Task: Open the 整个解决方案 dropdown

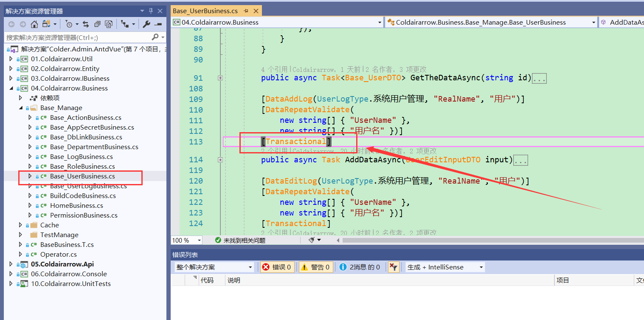Action: (214, 267)
